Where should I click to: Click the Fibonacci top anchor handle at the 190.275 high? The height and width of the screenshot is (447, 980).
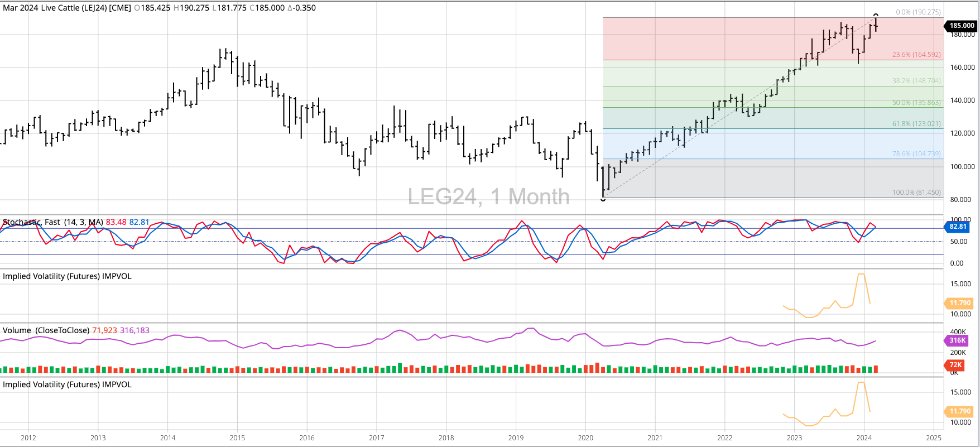pos(876,15)
